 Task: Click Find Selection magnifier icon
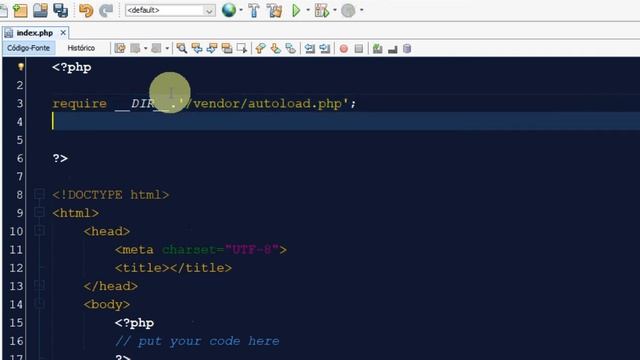(182, 49)
